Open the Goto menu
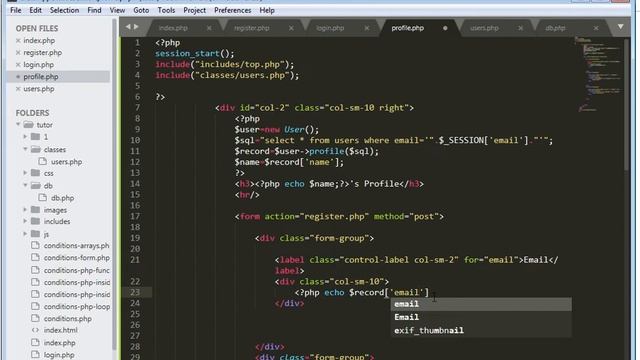640x360 pixels. [x=141, y=10]
